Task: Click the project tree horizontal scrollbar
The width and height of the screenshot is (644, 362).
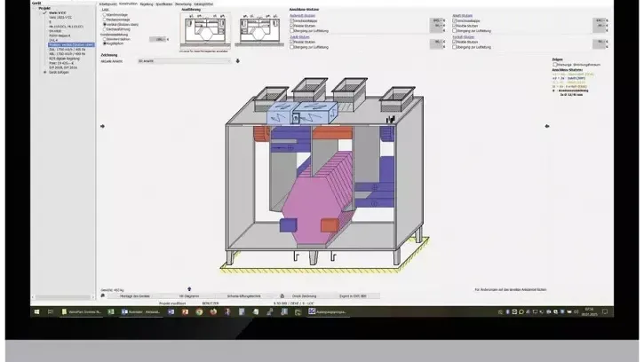Action: pyautogui.click(x=63, y=296)
